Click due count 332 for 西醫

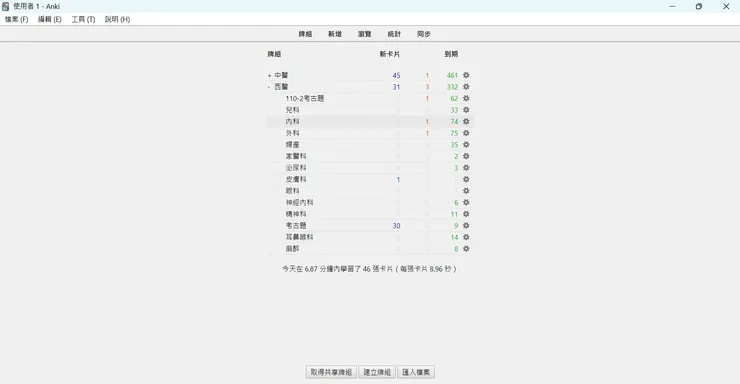coord(452,87)
